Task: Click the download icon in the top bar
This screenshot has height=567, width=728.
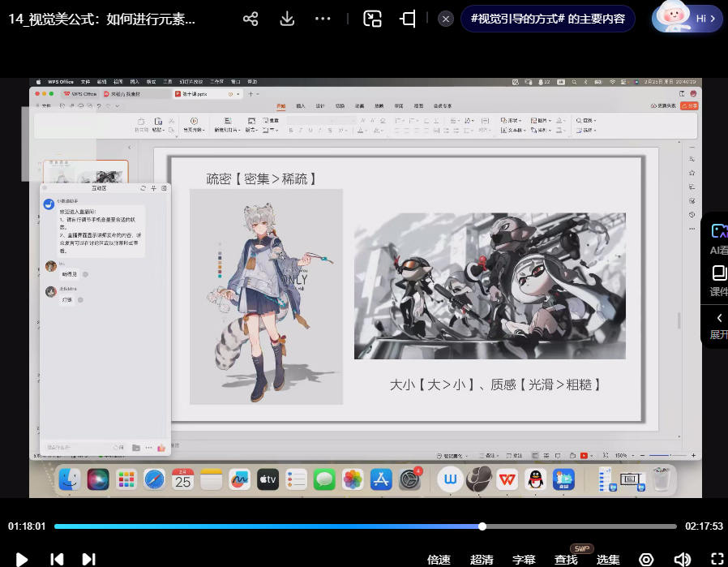Action: (x=287, y=19)
